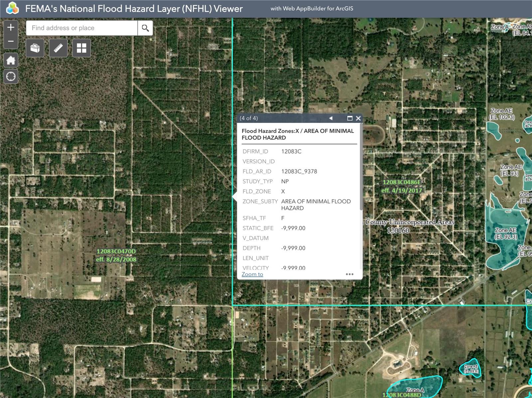Click the ZONE_SUBTY field label
Image resolution: width=532 pixels, height=398 pixels.
pos(260,201)
